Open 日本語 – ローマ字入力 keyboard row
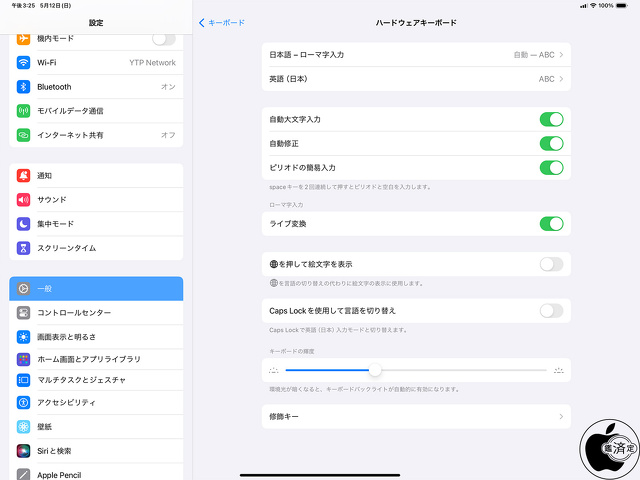Image resolution: width=640 pixels, height=480 pixels. click(x=416, y=55)
